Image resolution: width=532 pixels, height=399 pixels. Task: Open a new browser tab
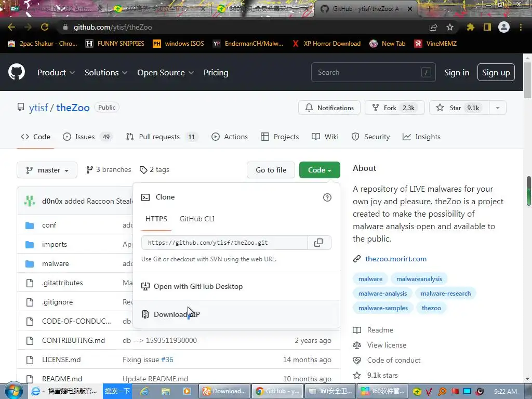point(429,9)
